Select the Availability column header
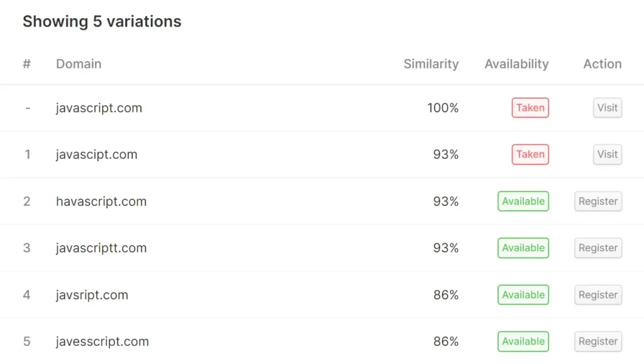Image resolution: width=644 pixels, height=364 pixels. [x=516, y=64]
